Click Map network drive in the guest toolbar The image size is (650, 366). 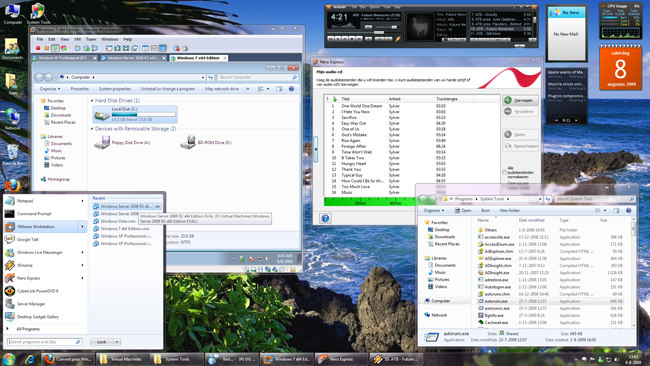click(x=222, y=89)
